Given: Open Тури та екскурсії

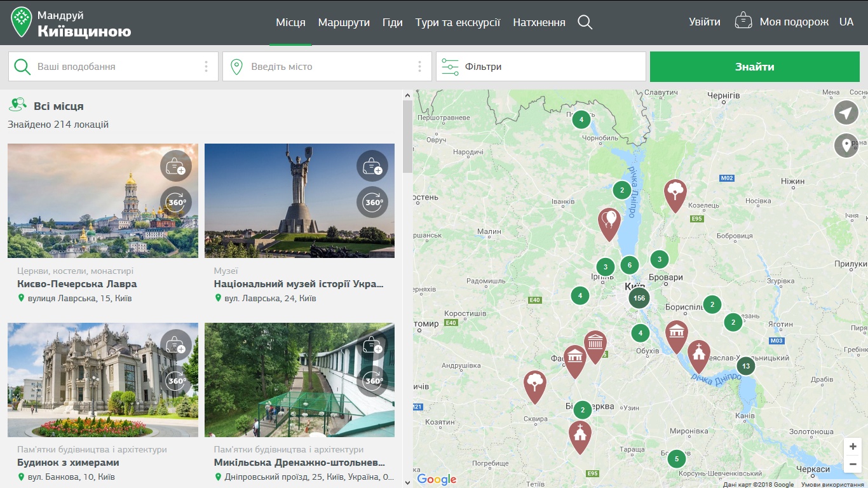Looking at the screenshot, I should (458, 22).
